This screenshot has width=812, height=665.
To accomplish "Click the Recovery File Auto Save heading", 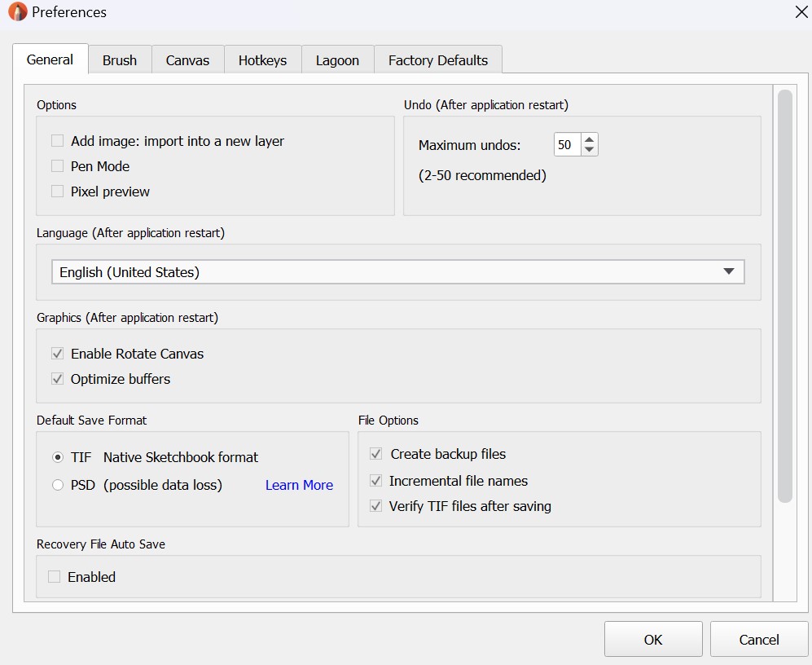I will click(101, 544).
